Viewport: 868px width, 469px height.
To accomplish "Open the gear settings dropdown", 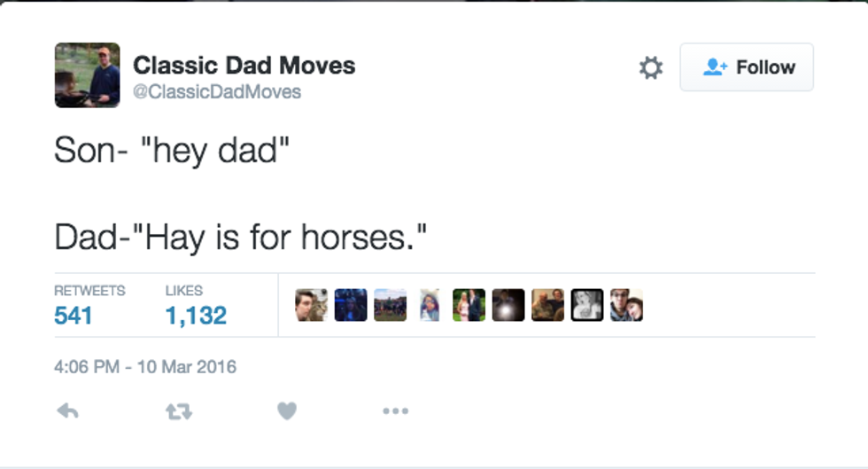I will tap(651, 67).
